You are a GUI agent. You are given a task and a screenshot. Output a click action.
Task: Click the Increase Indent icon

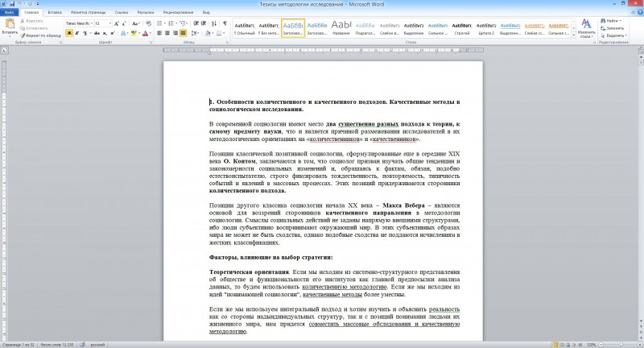[204, 23]
